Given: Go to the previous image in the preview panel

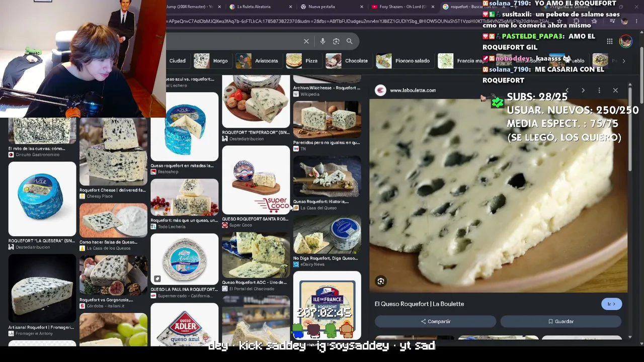Looking at the screenshot, I should 567,90.
